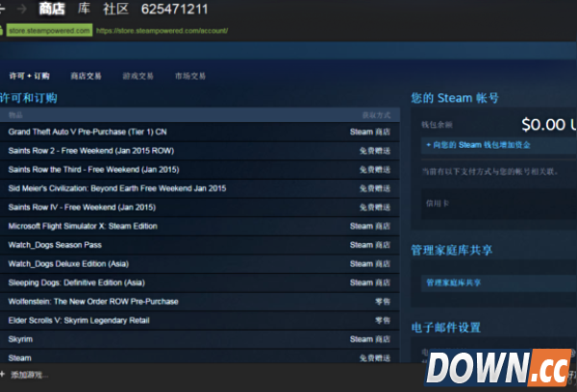Click the plus icon beside 添加游戏

[x=2, y=375]
